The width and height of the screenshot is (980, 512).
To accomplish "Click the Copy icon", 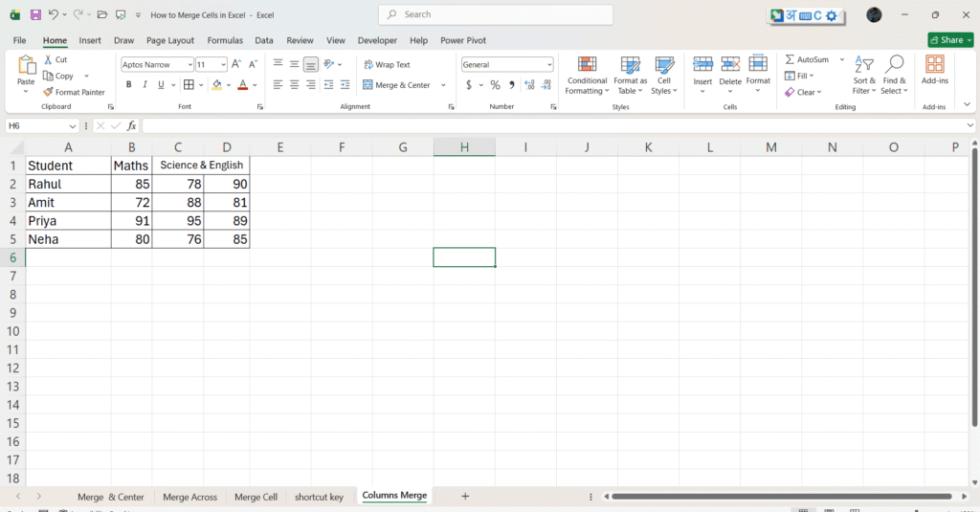I will 48,76.
